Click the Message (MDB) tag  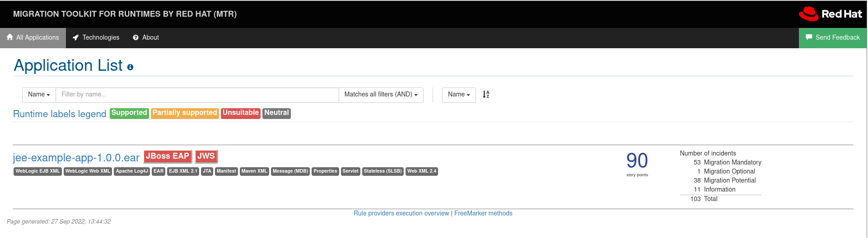(290, 171)
